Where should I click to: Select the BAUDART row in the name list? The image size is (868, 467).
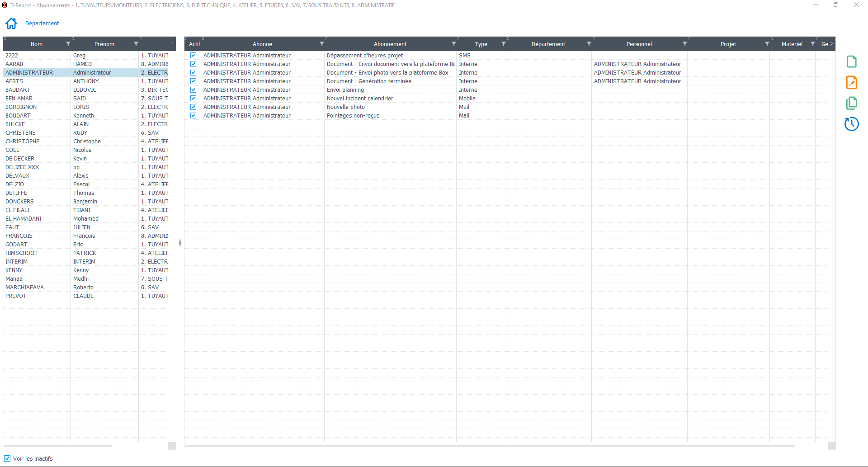18,90
